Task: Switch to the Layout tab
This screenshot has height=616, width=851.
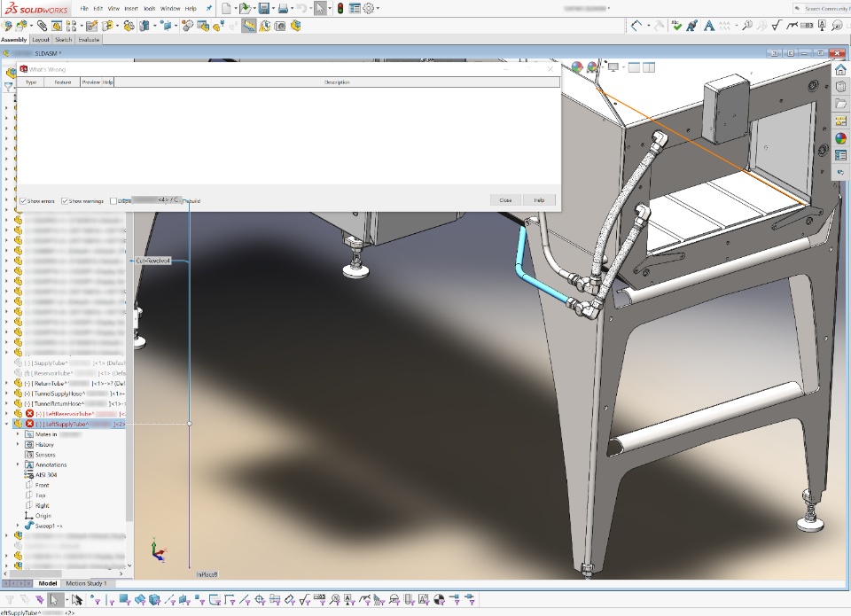Action: click(x=40, y=40)
